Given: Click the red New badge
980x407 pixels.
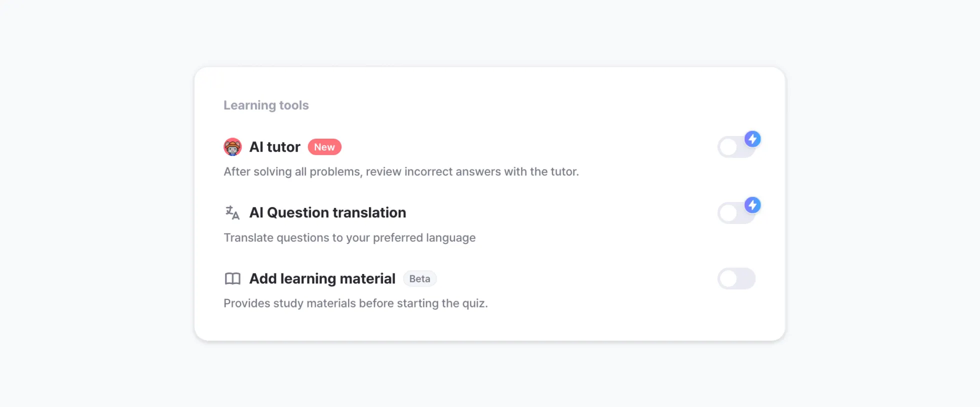Looking at the screenshot, I should click(x=324, y=147).
